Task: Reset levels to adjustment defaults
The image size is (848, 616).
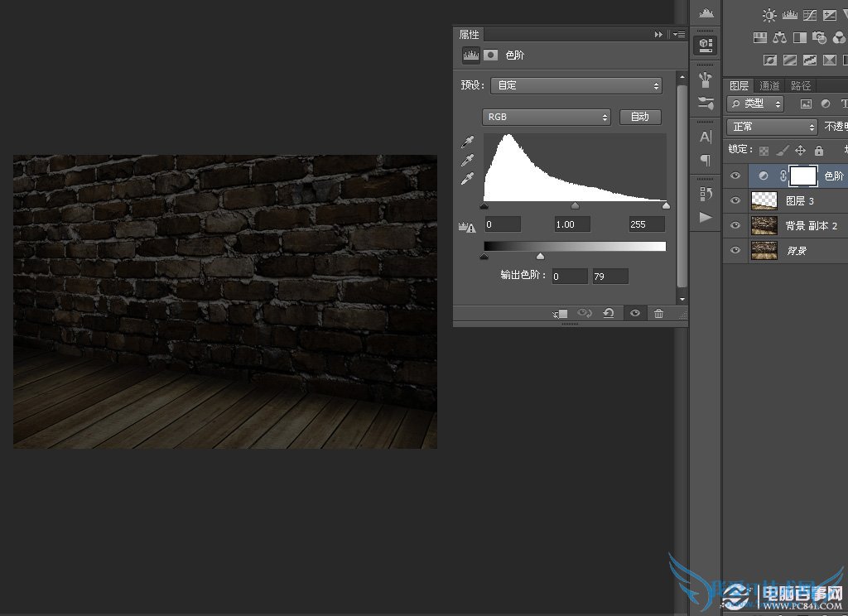Action: pos(609,313)
